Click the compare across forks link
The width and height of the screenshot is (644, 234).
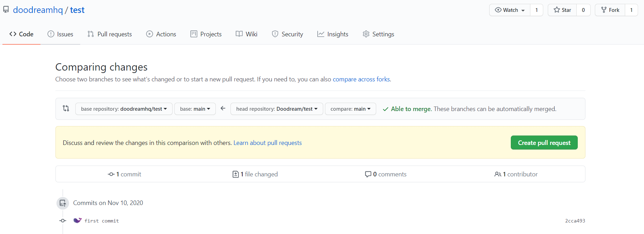click(362, 79)
